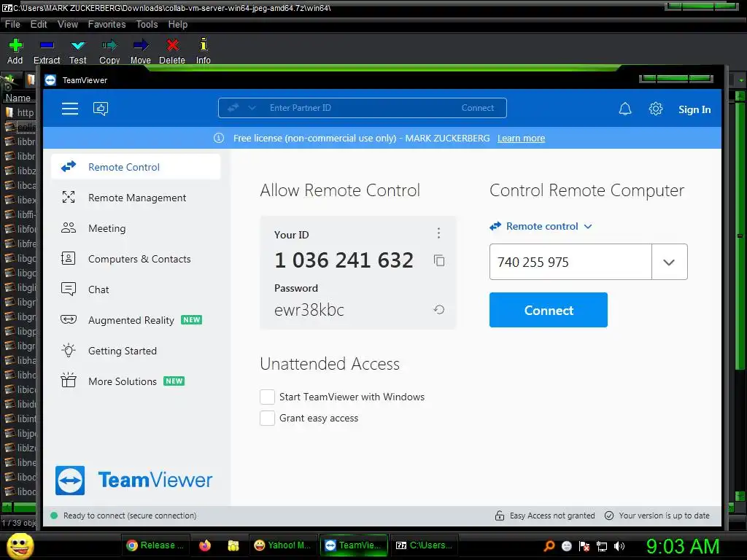Click the Easy Access lock status icon
This screenshot has height=560, width=747.
point(499,516)
